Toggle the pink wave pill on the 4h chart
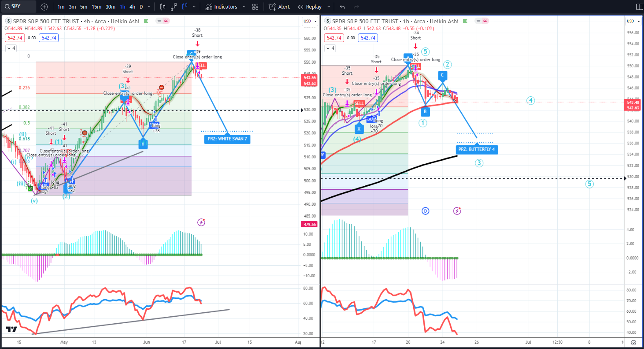The width and height of the screenshot is (644, 349). pyautogui.click(x=166, y=21)
